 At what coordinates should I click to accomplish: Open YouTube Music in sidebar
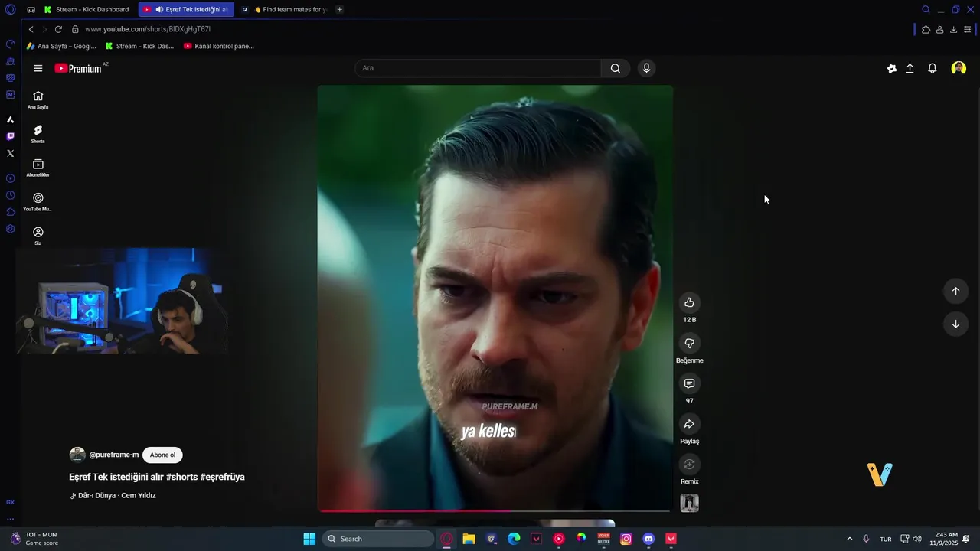click(x=38, y=202)
